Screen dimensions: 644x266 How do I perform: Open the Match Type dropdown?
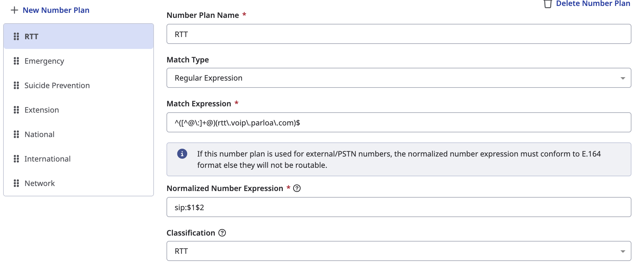398,78
